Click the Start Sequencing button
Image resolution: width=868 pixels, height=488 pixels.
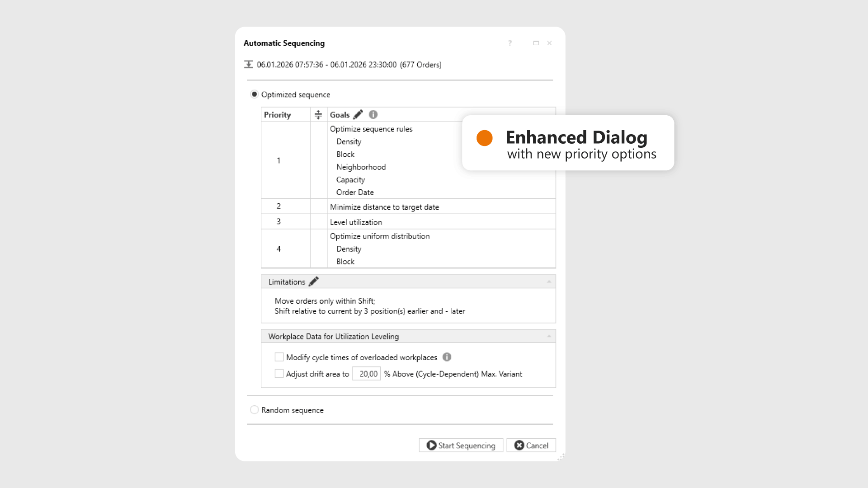pos(461,446)
